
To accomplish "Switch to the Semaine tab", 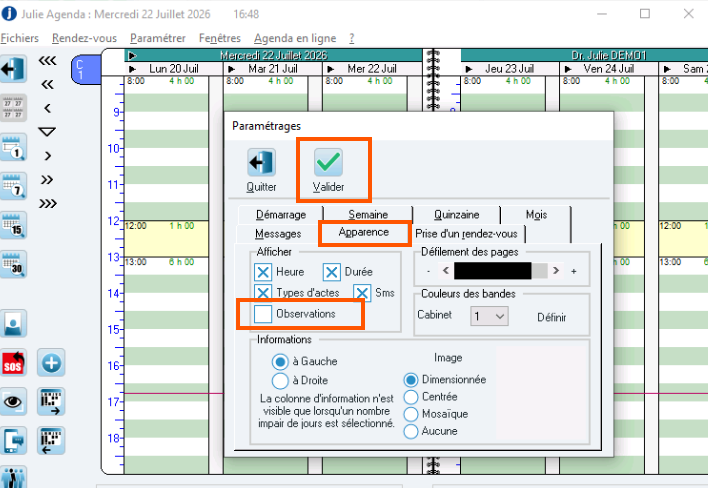I will (368, 214).
